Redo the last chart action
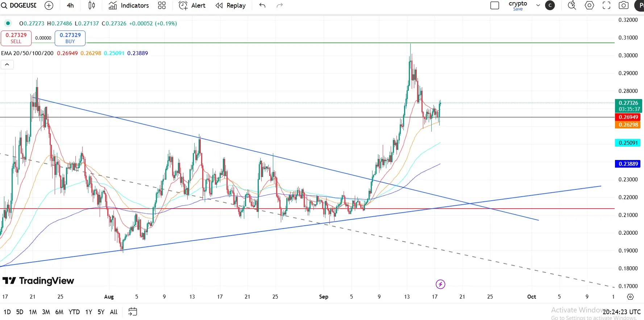 tap(279, 5)
